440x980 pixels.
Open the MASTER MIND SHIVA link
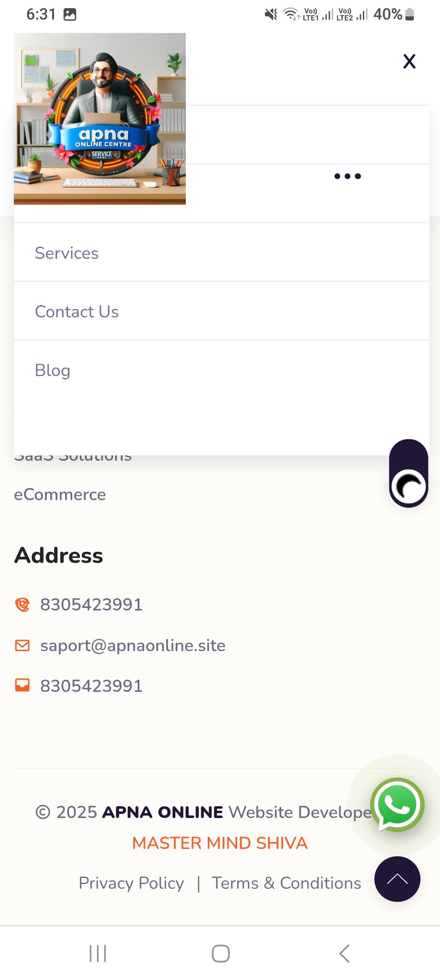click(220, 843)
